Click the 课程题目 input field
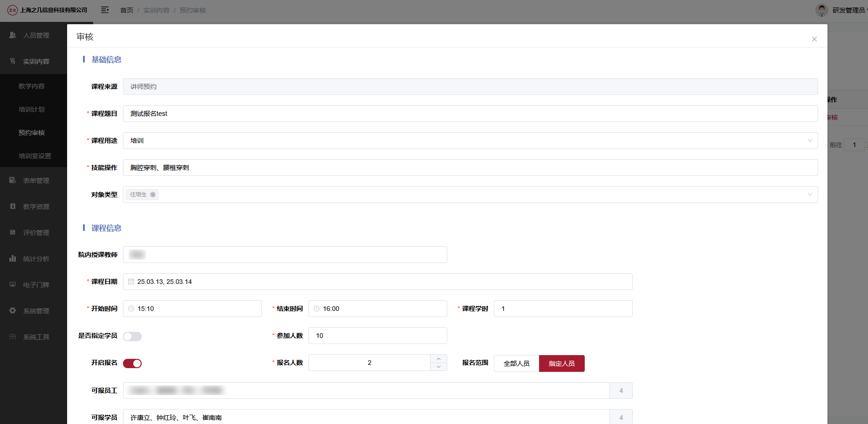Screen dimensions: 868x424 coord(470,114)
